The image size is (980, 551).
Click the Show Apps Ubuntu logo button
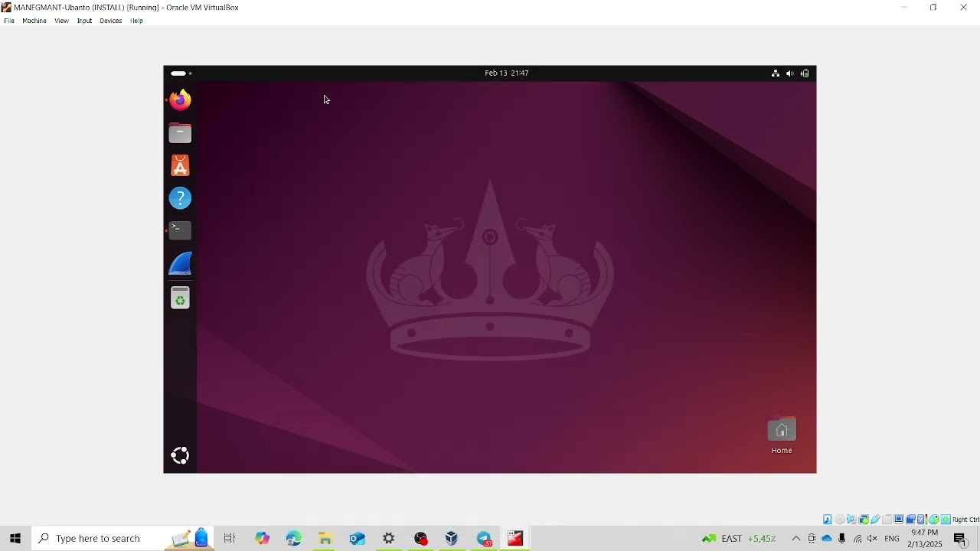[x=181, y=456]
